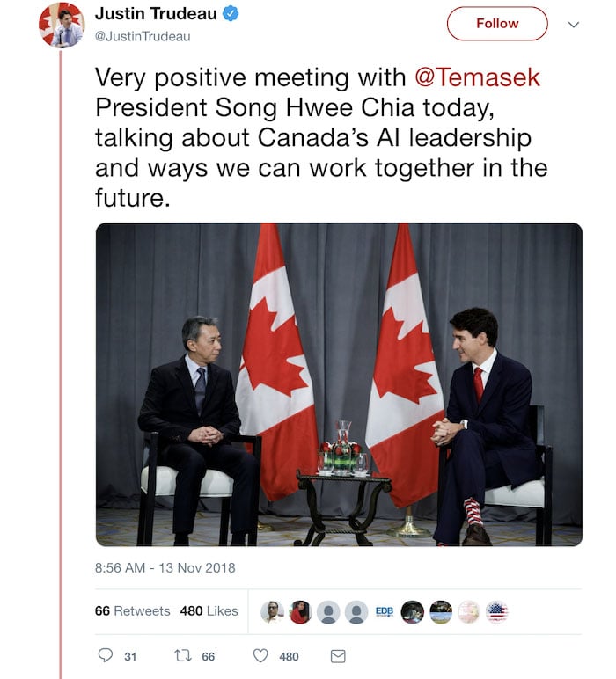
Task: Click the Justin Trudeau display name
Action: 157,15
